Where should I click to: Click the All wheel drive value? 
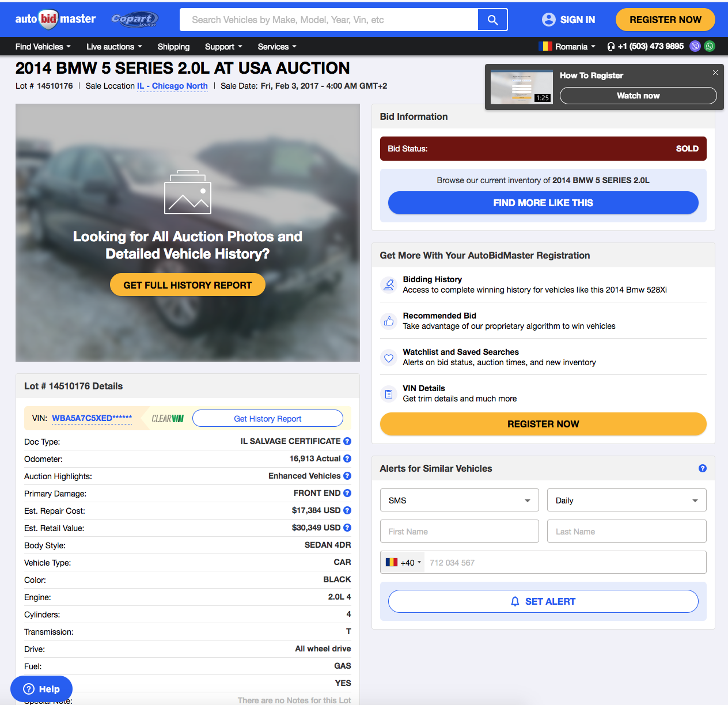pyautogui.click(x=323, y=649)
